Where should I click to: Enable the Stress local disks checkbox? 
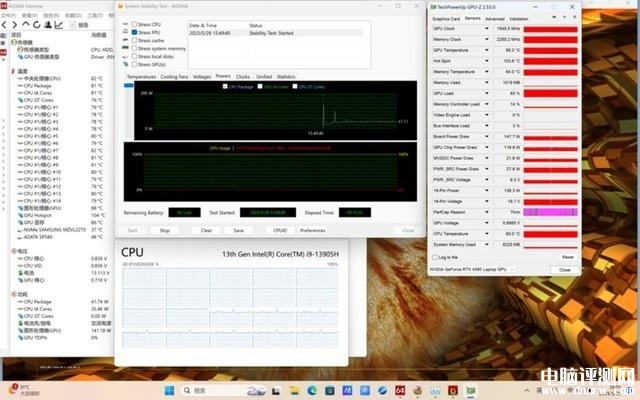click(134, 56)
